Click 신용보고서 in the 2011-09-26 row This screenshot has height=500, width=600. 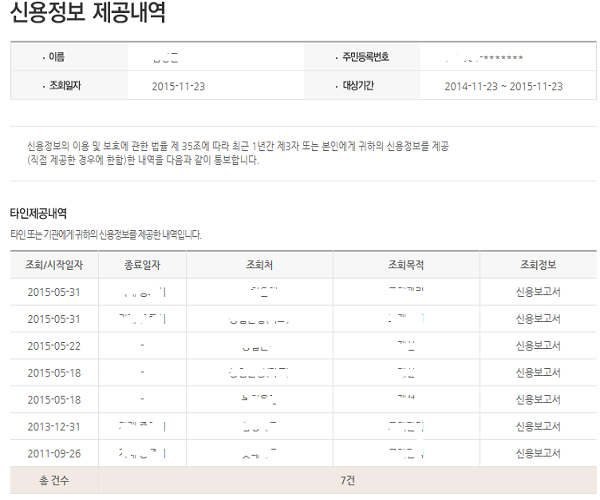[x=538, y=453]
